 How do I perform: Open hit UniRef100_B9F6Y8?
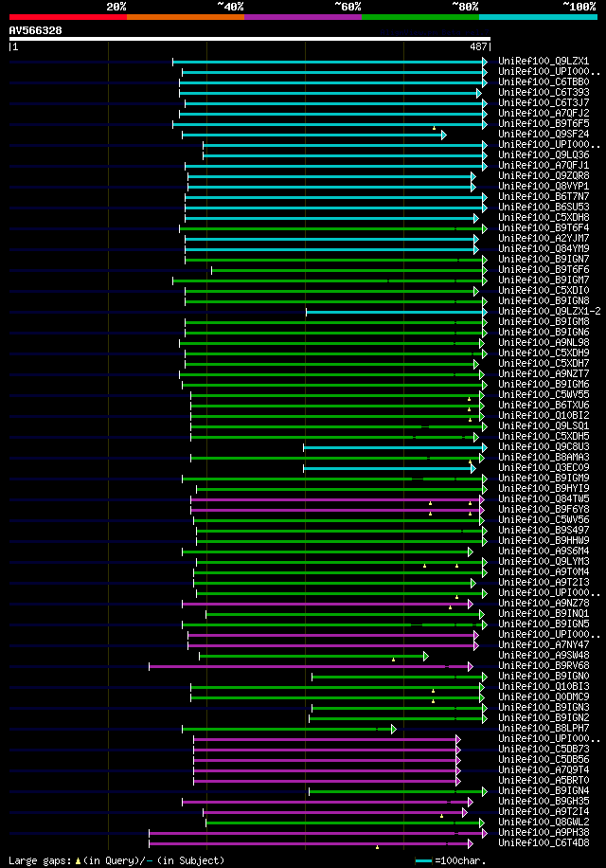click(544, 509)
